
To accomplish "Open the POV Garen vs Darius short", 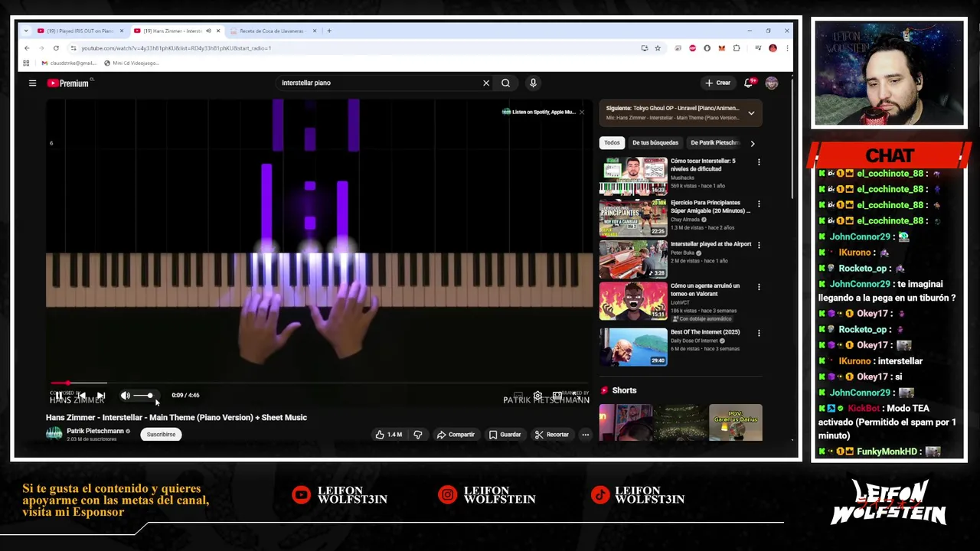I will [736, 422].
